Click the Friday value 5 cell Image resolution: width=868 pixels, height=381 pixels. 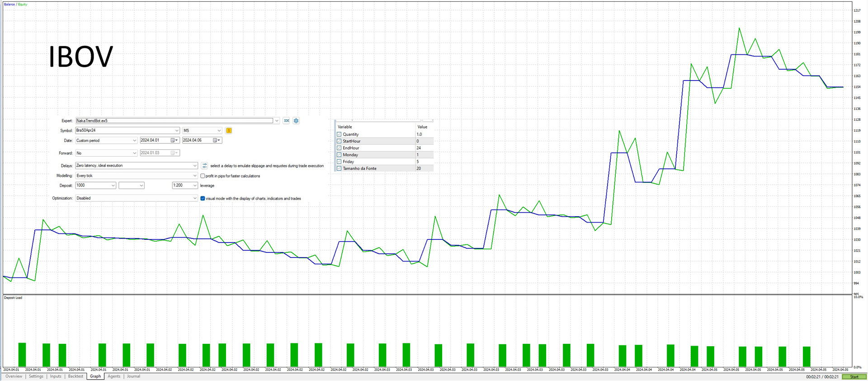tap(424, 162)
